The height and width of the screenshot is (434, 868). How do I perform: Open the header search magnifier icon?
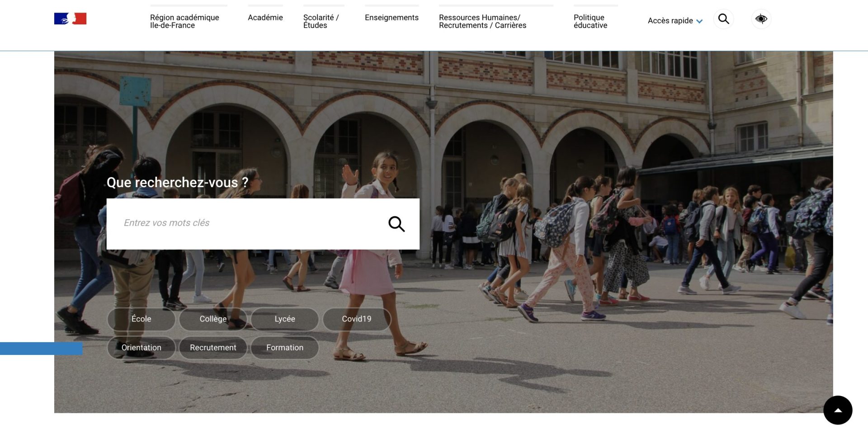[723, 19]
